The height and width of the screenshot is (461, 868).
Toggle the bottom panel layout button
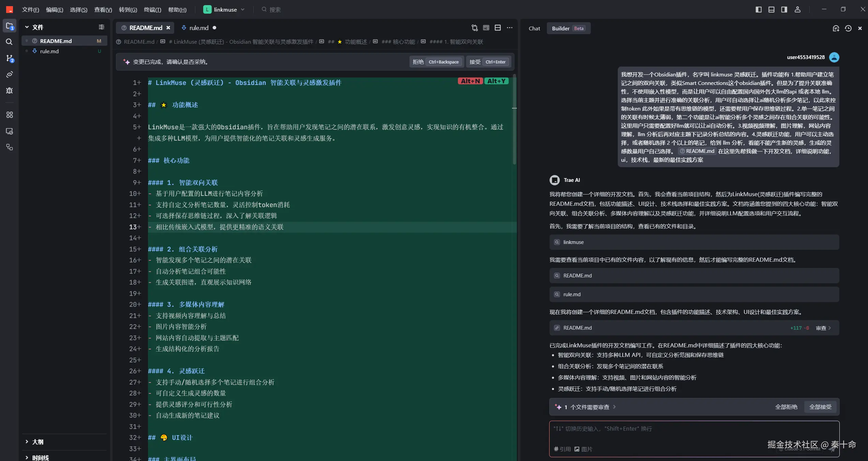coord(772,10)
